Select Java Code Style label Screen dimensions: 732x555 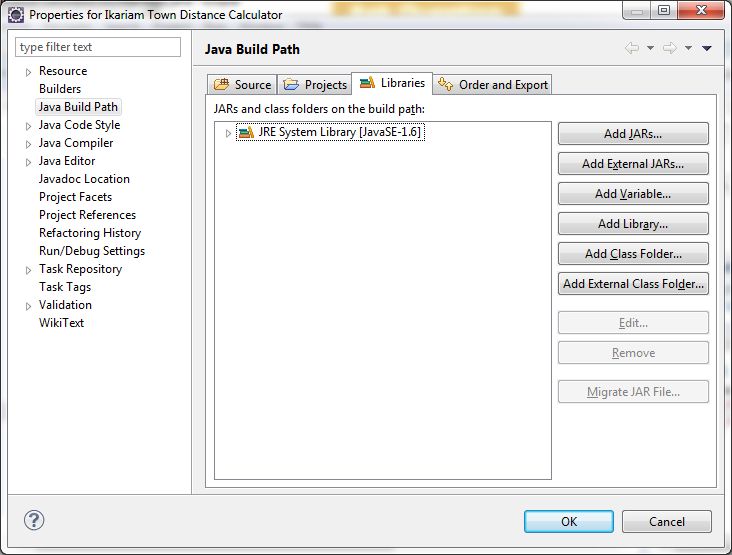coord(79,125)
